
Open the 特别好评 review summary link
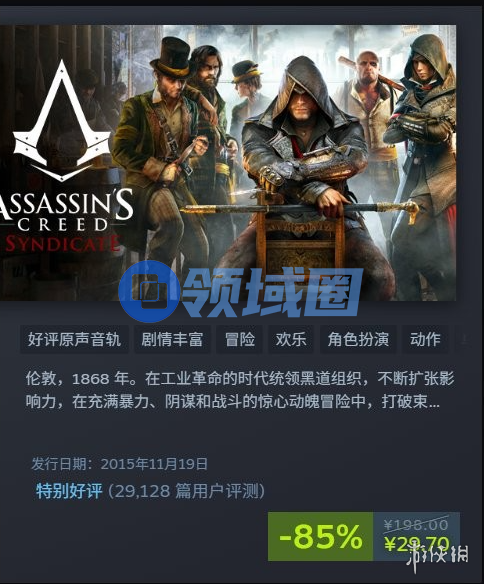point(69,491)
